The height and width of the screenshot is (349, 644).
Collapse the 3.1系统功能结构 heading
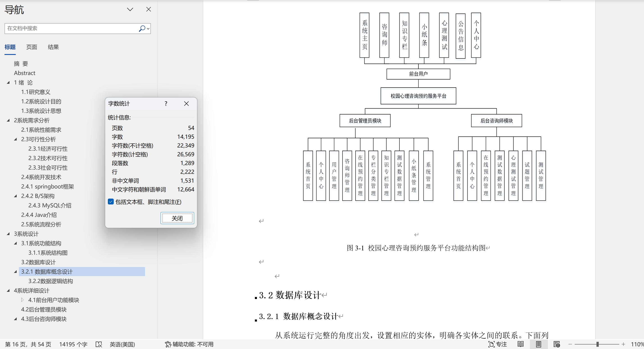point(16,243)
